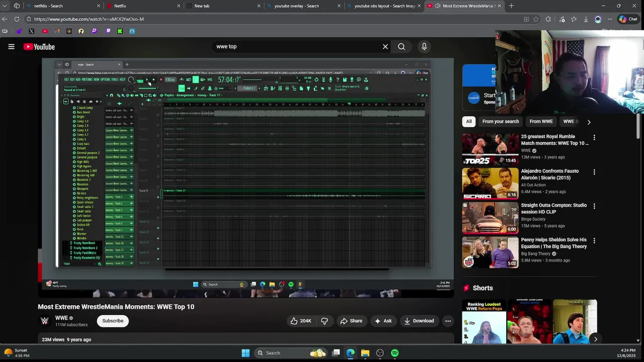Switch to the 'netfklix - Search' tab
The width and height of the screenshot is (644, 362).
(x=63, y=6)
